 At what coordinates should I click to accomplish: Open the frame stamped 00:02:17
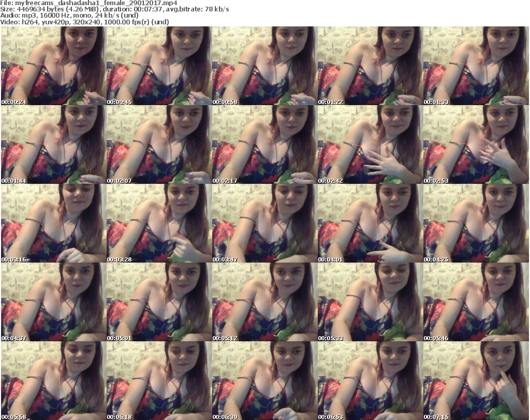pos(264,144)
